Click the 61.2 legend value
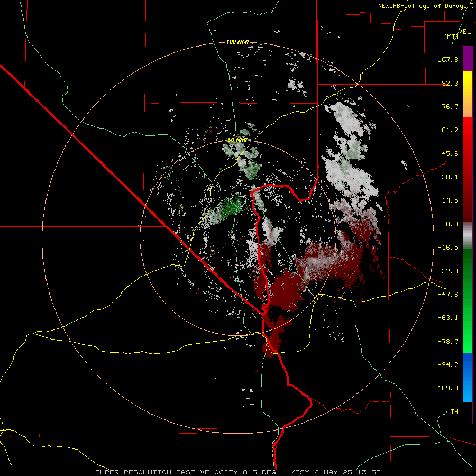This screenshot has height=476, width=476. point(450,130)
